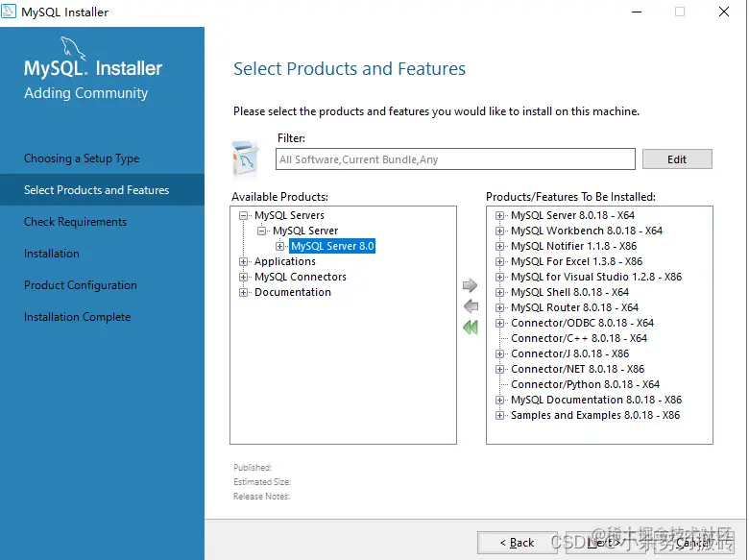Expand MySQL Documentation 8.0.18 - X86 entry
Screen dimensions: 749x560
coord(499,400)
